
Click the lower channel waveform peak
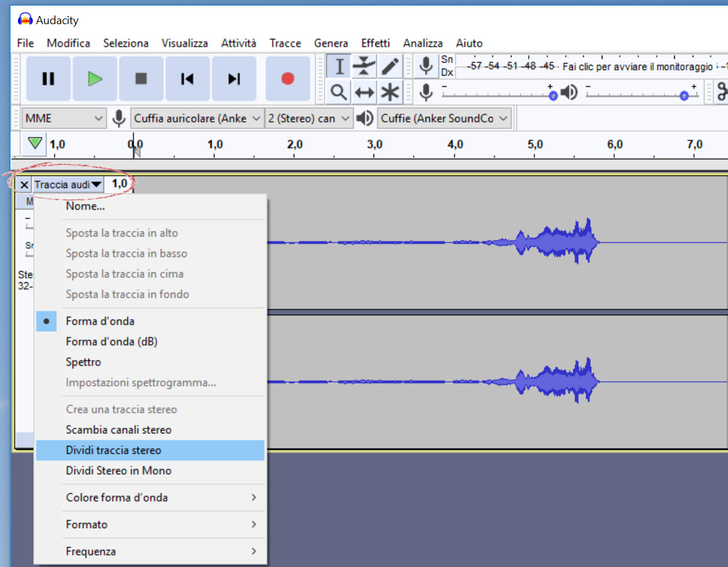588,380
